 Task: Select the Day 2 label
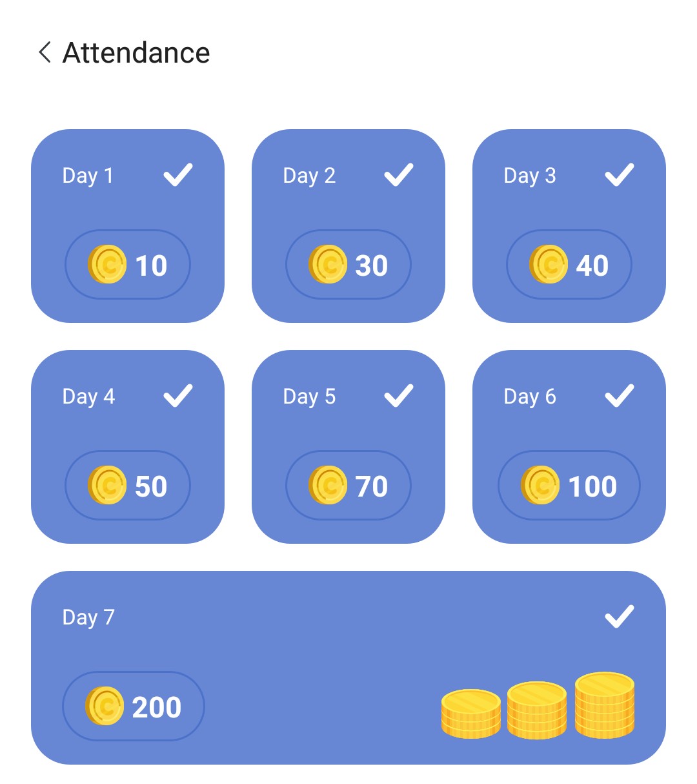[309, 176]
